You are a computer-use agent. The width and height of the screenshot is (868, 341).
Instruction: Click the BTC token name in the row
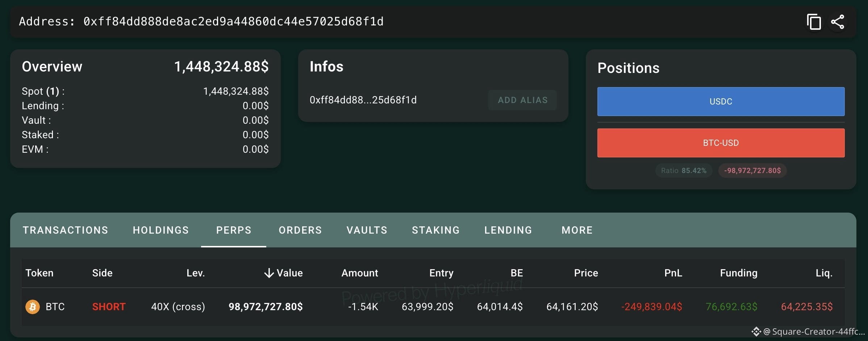(55, 307)
